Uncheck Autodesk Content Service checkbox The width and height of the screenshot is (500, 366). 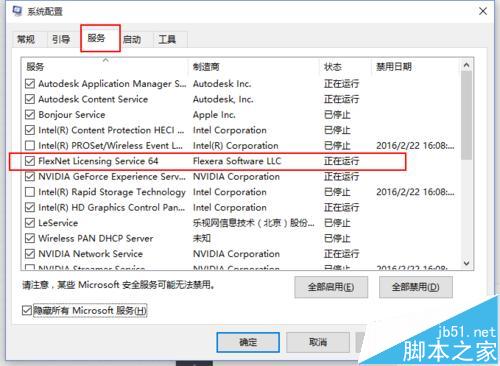pyautogui.click(x=30, y=99)
